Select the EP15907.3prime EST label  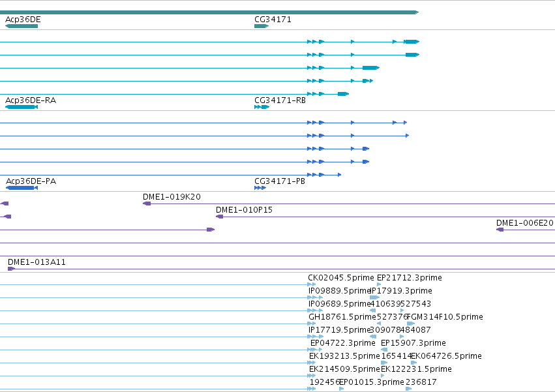(413, 343)
